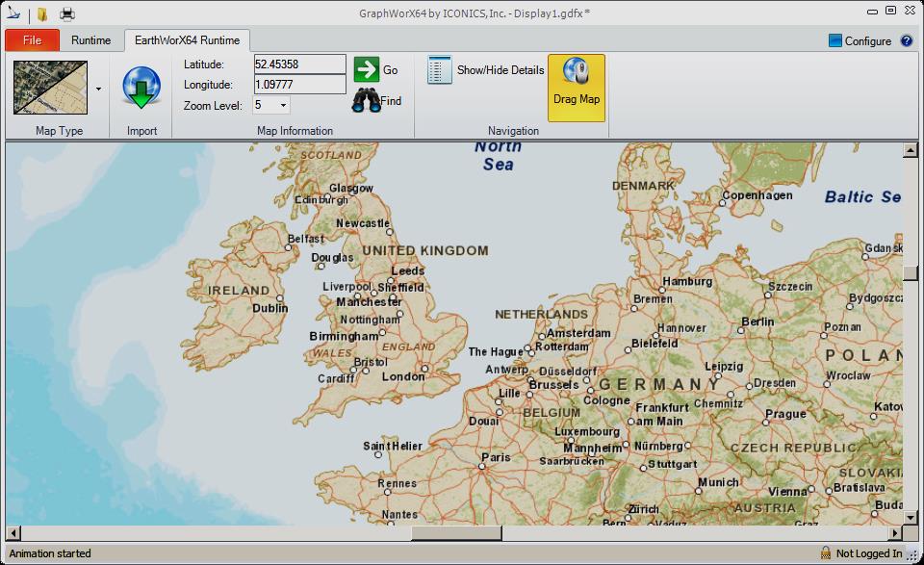
Task: Click the vertical scrollbar down arrow
Action: [x=910, y=518]
